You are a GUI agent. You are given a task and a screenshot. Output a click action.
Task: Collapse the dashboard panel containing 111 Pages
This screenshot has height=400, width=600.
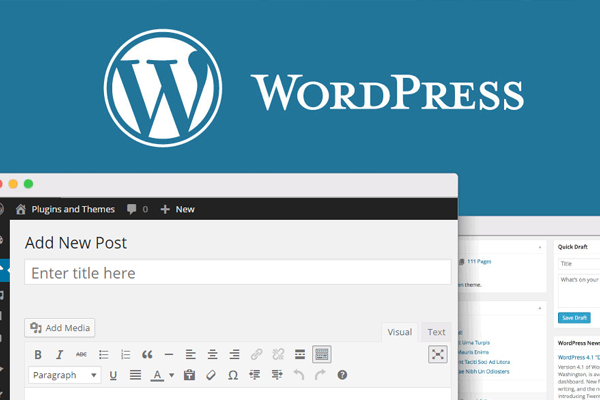540,247
